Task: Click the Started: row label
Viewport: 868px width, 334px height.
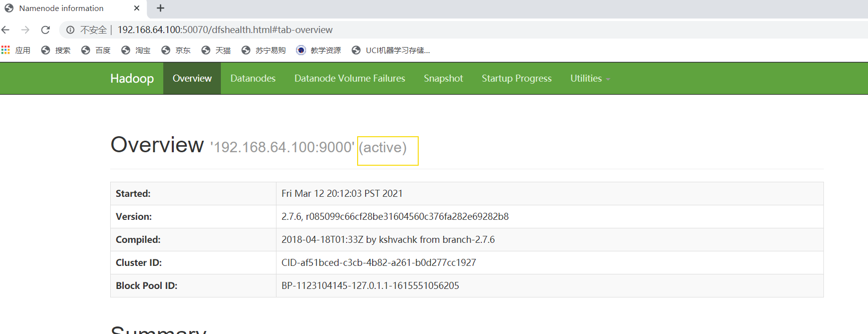Action: [x=133, y=194]
